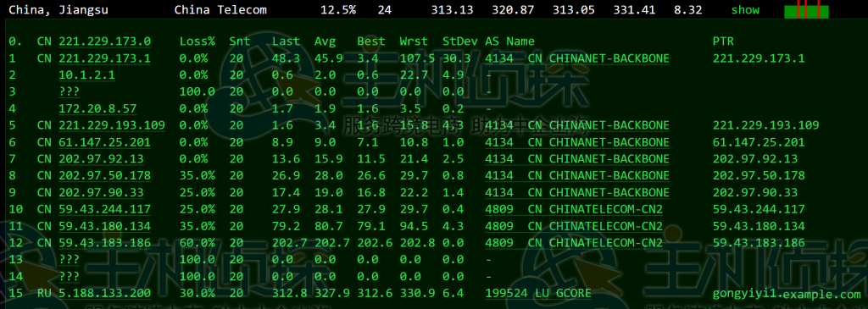This screenshot has width=868, height=309.
Task: Open hop 11 IP 59.43.180.134
Action: point(104,226)
